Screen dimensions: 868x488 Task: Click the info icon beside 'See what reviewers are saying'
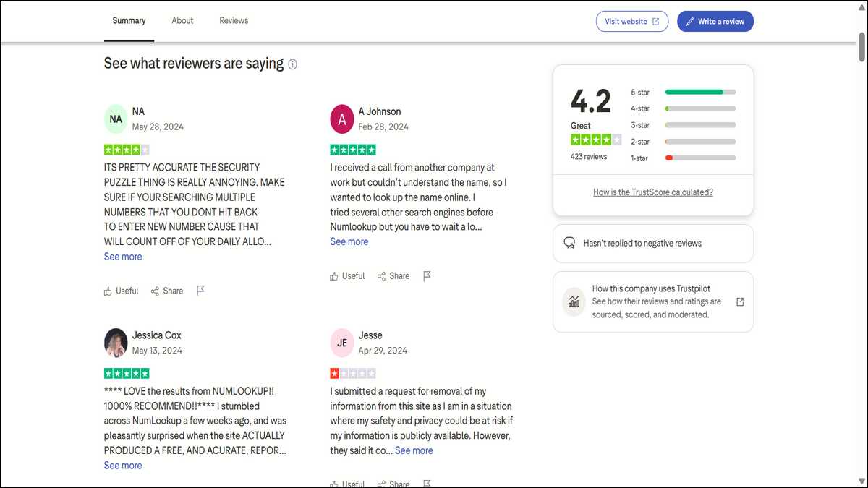[292, 64]
